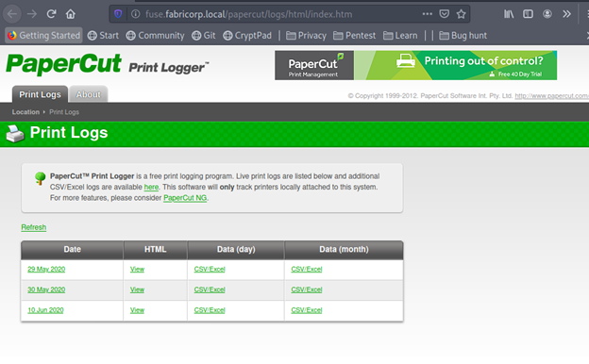The width and height of the screenshot is (589, 364).
Task: Click the Date column header
Action: click(x=72, y=250)
